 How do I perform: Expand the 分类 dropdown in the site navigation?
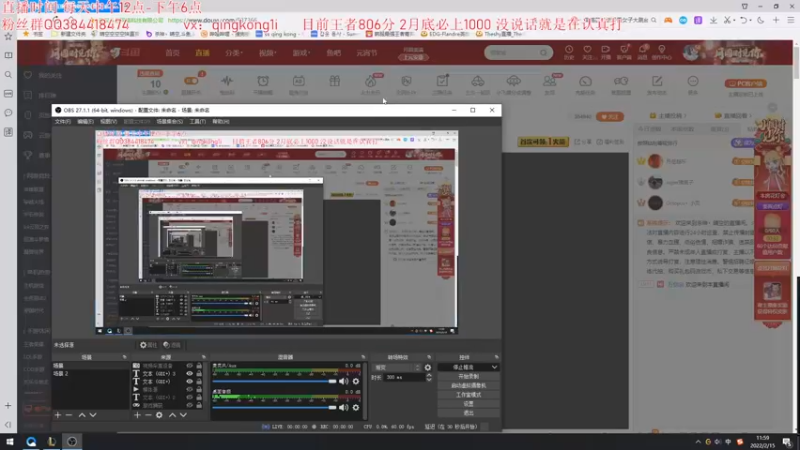(x=234, y=53)
